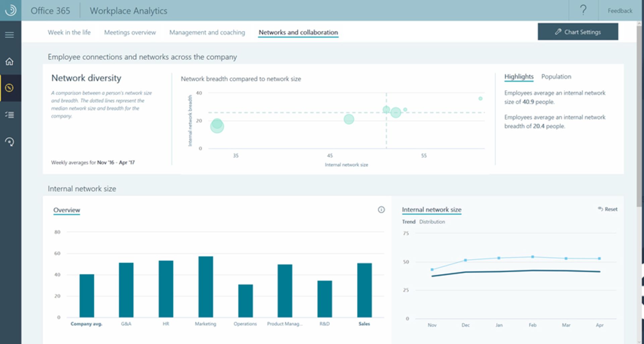Open the hamburger navigation menu
Screen dimensions: 644x344
pyautogui.click(x=10, y=35)
